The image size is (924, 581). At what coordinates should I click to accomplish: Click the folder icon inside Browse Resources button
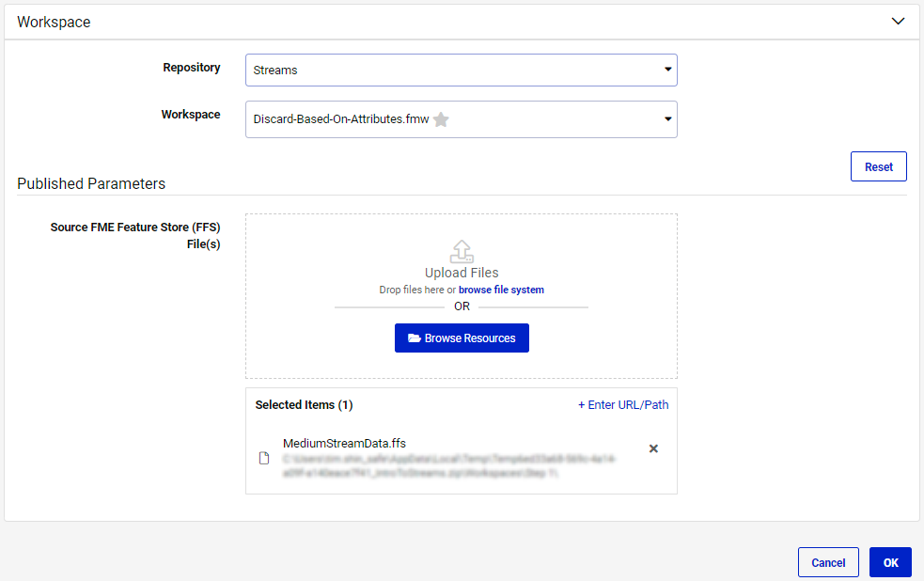click(x=415, y=338)
